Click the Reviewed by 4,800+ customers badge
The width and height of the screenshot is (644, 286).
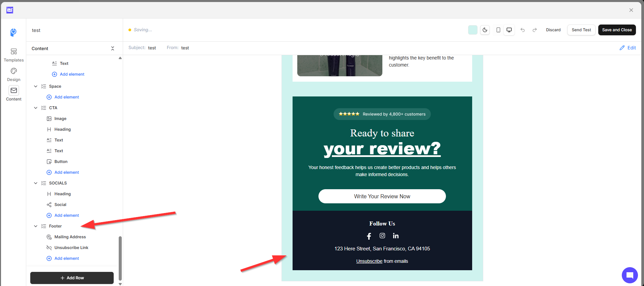pyautogui.click(x=382, y=114)
